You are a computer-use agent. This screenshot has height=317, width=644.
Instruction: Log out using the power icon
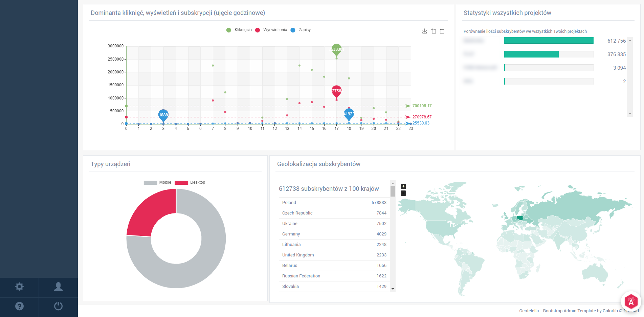coord(58,306)
